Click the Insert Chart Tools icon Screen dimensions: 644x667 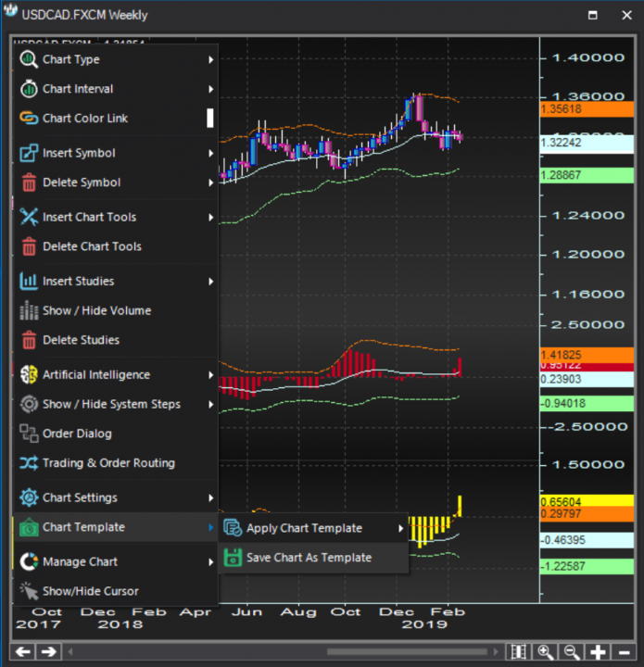click(x=29, y=217)
